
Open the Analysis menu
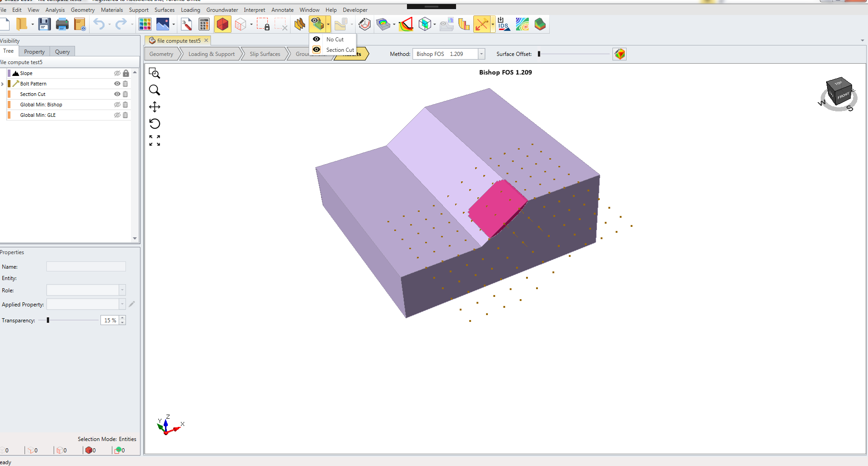click(x=55, y=10)
